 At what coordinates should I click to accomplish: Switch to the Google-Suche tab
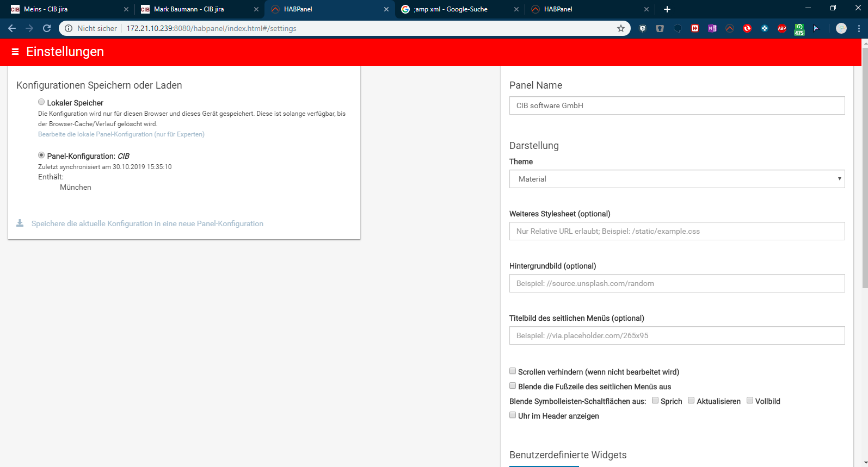pos(451,9)
